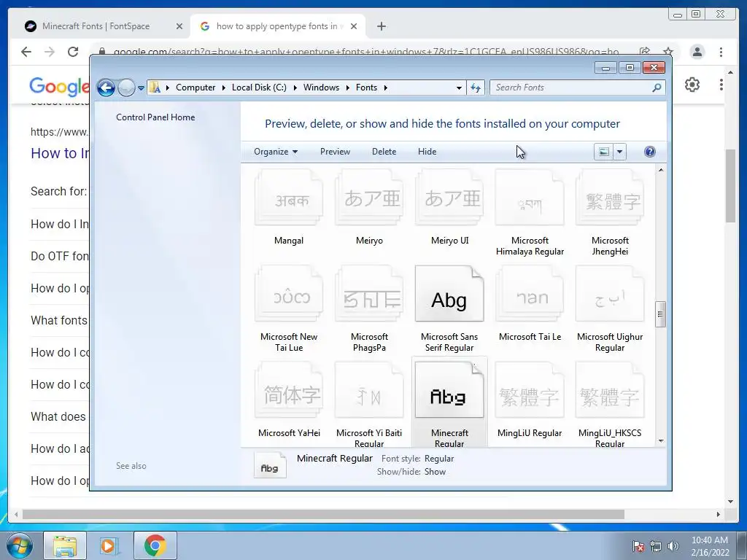Open the view options dropdown arrow

[x=620, y=152]
